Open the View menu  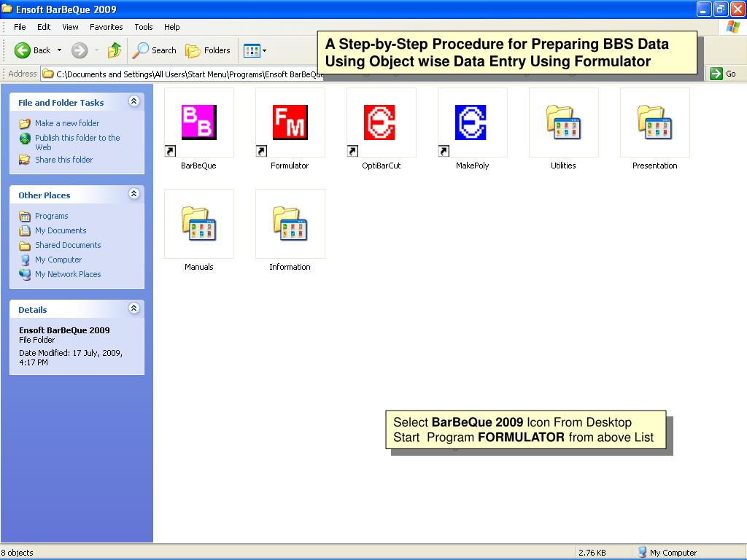pos(70,27)
